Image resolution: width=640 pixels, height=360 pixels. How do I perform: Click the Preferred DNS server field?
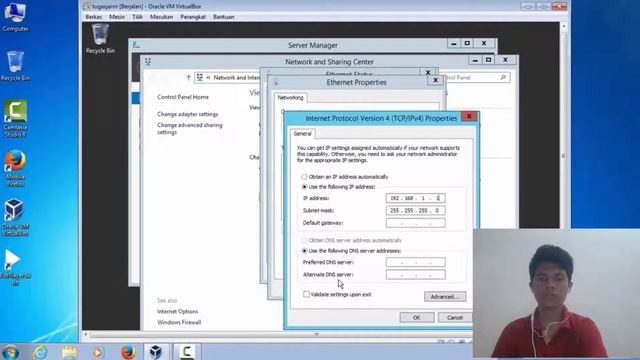(x=416, y=262)
